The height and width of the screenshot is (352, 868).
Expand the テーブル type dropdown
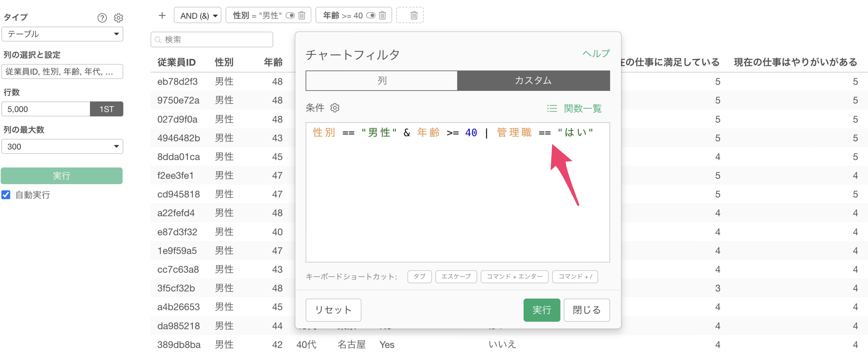62,34
